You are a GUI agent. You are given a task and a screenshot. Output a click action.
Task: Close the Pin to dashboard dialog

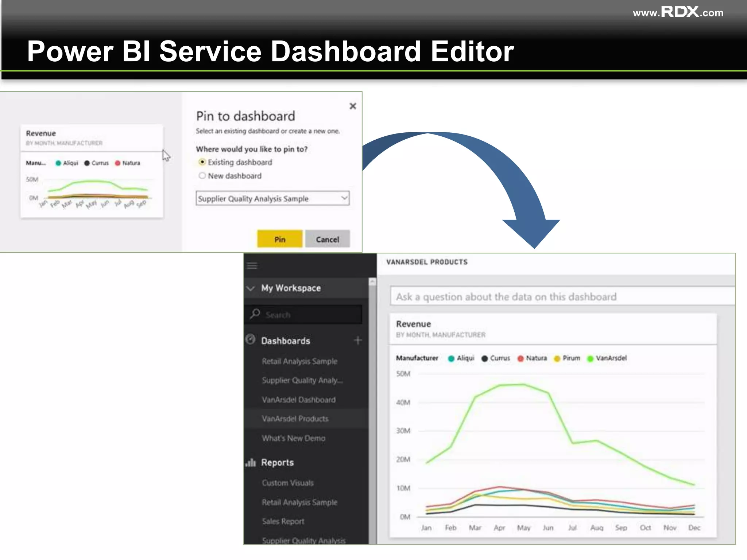pyautogui.click(x=353, y=106)
